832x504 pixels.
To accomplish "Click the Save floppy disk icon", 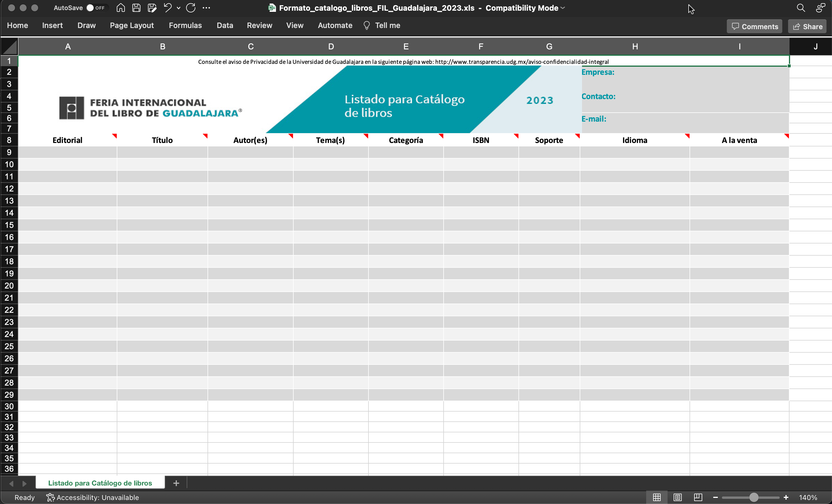I will coord(136,8).
